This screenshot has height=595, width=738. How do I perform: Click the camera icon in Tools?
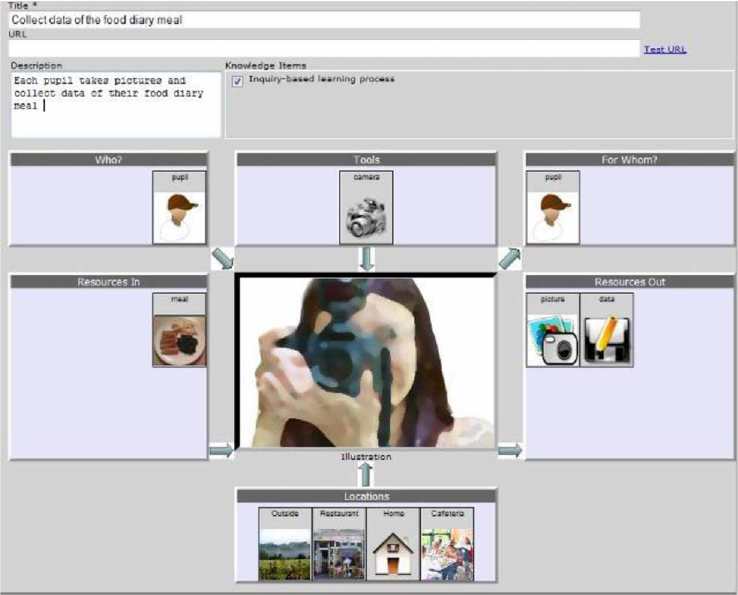tap(366, 214)
